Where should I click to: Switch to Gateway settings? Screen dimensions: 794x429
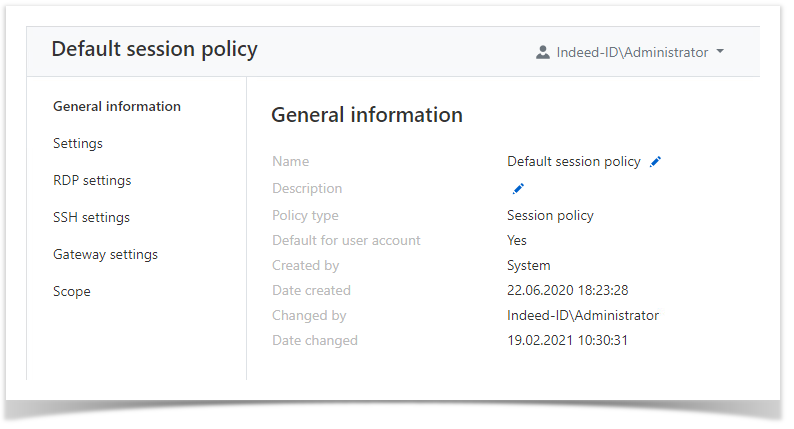[x=105, y=255]
